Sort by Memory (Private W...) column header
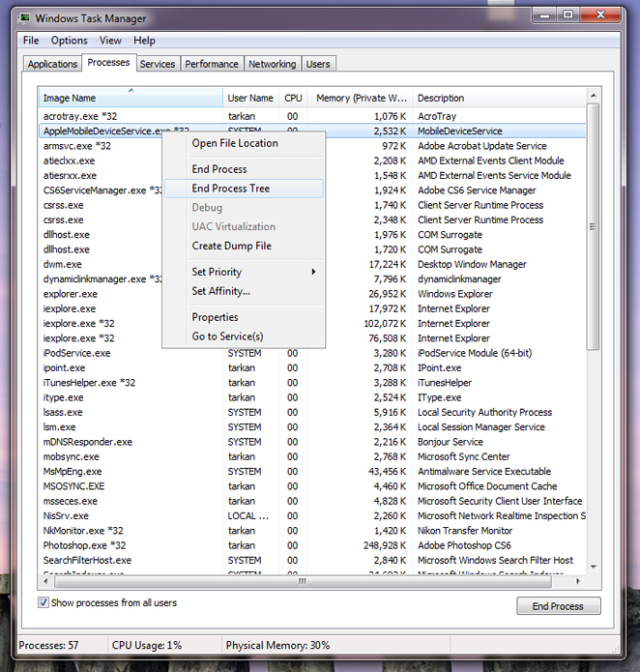Viewport: 640px width, 672px height. [361, 98]
